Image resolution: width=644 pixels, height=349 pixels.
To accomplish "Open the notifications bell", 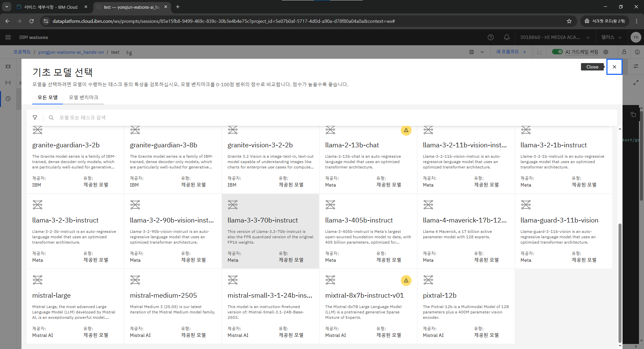I will pyautogui.click(x=507, y=37).
